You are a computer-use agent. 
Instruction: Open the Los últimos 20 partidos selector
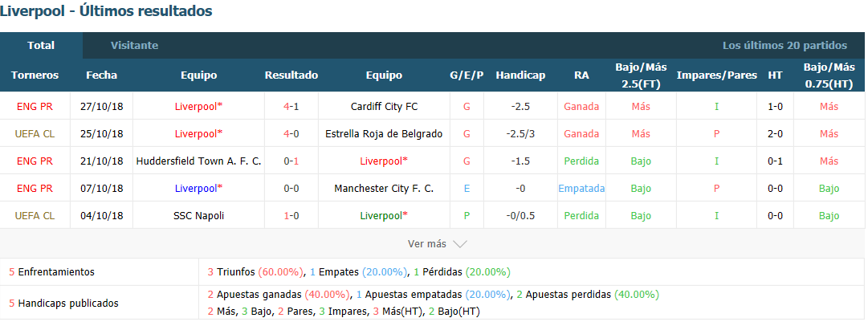click(784, 45)
